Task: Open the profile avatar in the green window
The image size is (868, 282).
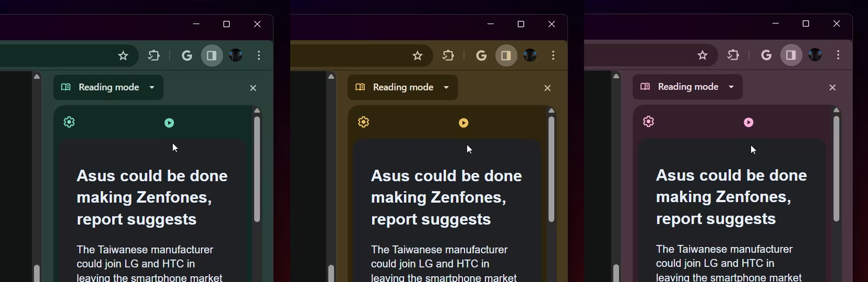Action: [x=236, y=56]
